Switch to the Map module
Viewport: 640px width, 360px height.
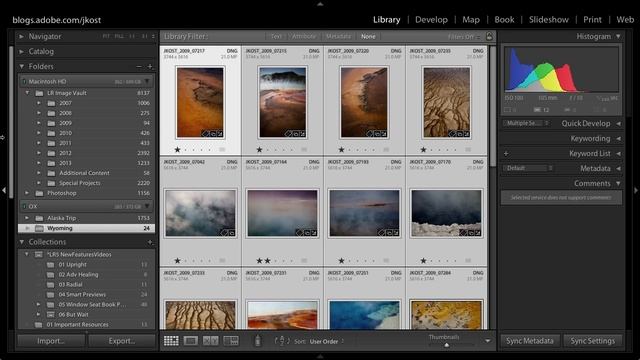471,20
